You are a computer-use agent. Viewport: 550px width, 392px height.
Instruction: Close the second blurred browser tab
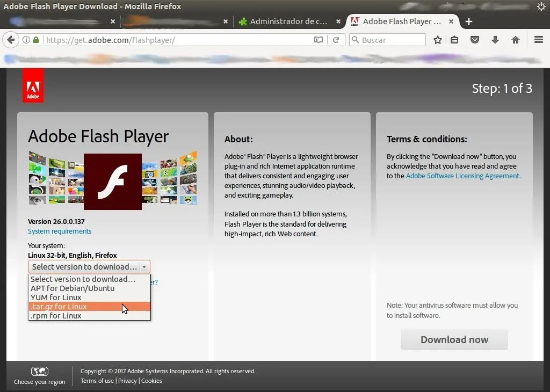[x=226, y=21]
